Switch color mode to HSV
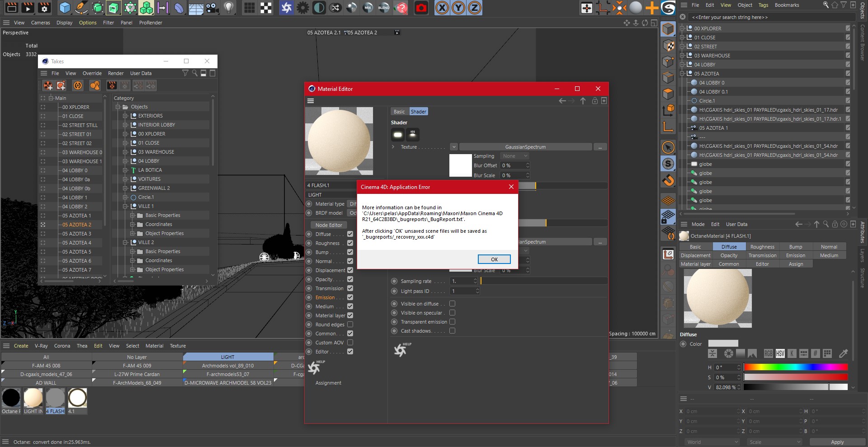The width and height of the screenshot is (868, 447). click(x=780, y=353)
